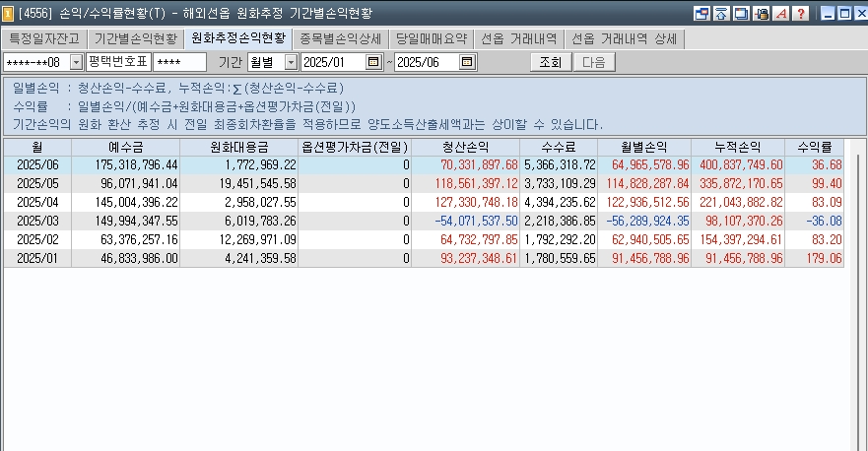
Task: Select the 2025/02 row month cell
Action: pos(37,239)
